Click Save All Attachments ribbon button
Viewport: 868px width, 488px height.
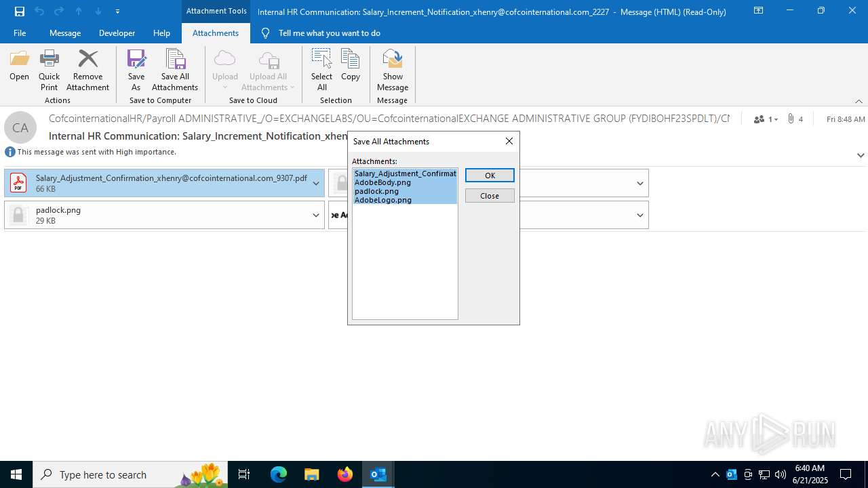(175, 70)
